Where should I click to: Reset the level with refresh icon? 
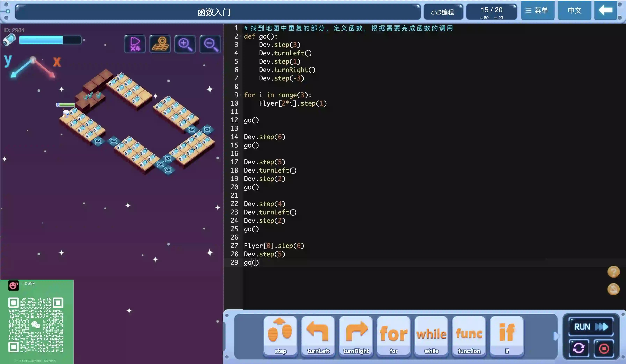pos(578,348)
